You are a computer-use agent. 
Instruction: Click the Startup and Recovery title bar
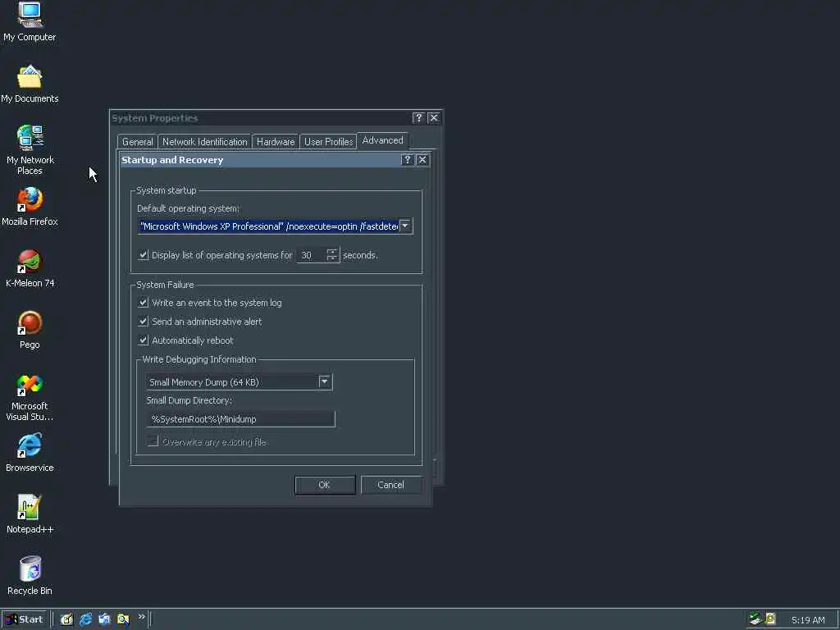260,160
